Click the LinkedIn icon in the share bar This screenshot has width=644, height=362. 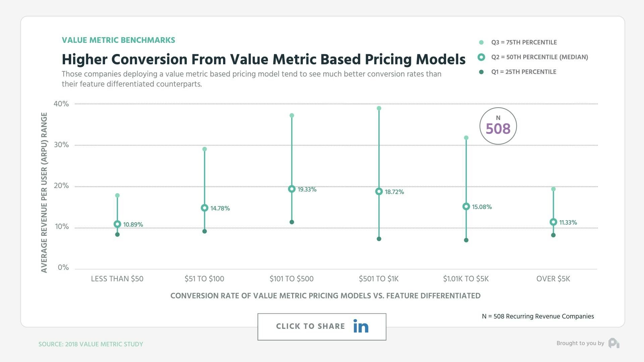(360, 326)
